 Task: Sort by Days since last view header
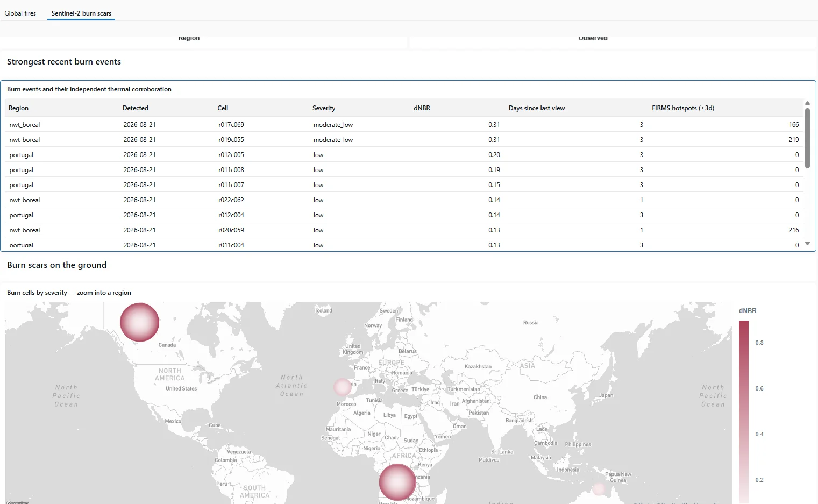pos(537,108)
